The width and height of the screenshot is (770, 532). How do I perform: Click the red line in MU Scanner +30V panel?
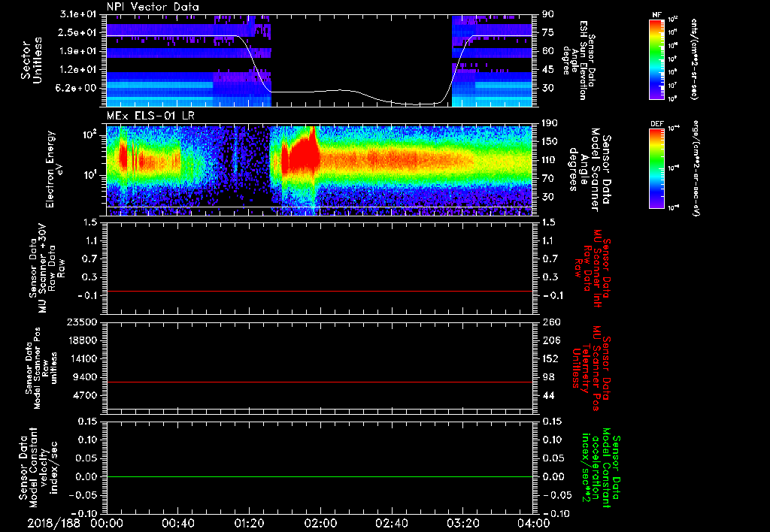319,291
